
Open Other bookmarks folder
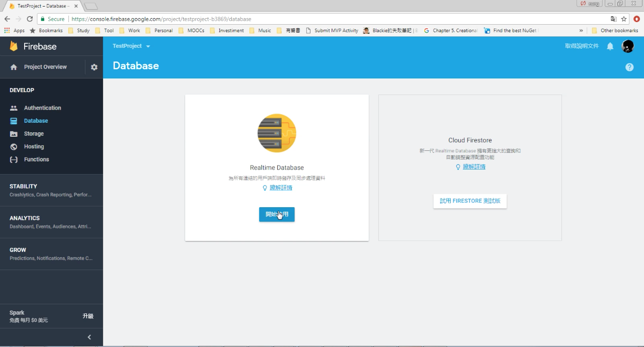[x=615, y=30]
